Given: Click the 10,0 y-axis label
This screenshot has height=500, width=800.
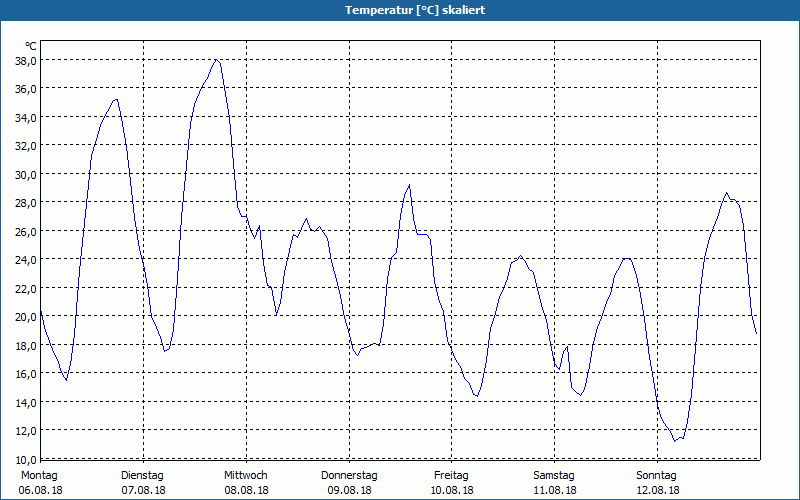Looking at the screenshot, I should tap(27, 459).
